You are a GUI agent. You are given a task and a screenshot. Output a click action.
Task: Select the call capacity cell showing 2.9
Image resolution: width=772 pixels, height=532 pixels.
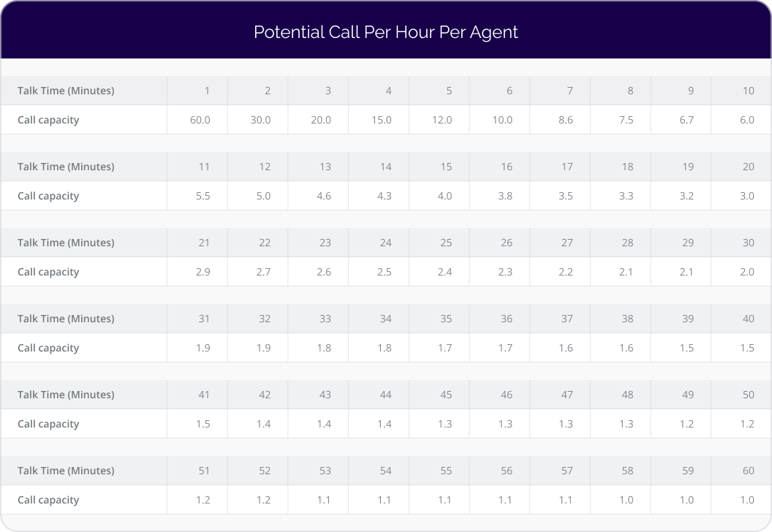(x=197, y=272)
